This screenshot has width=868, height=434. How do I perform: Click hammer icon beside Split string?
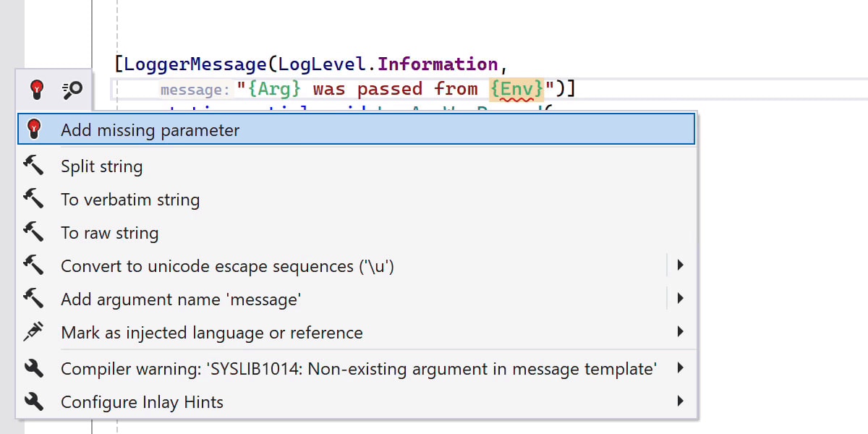pyautogui.click(x=34, y=166)
